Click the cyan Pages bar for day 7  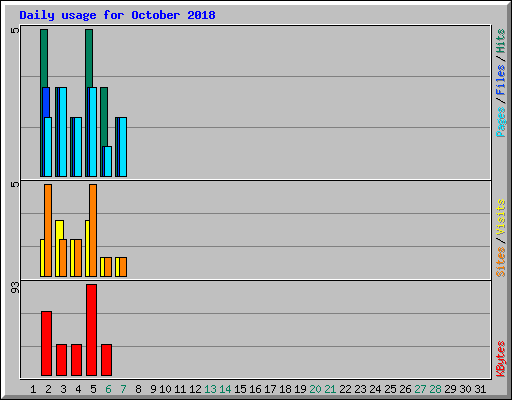click(123, 147)
